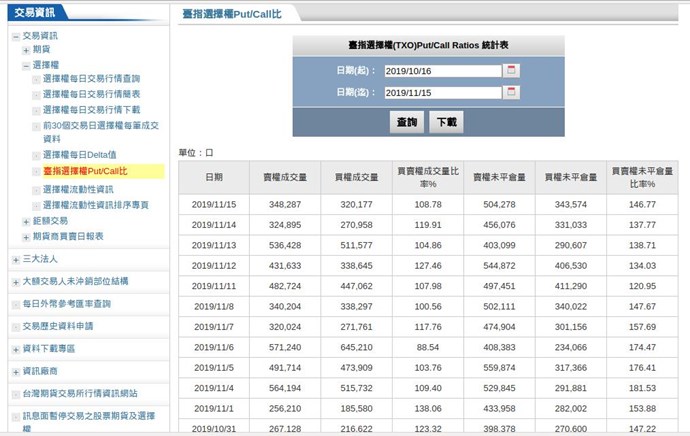This screenshot has width=690, height=436.
Task: Click page icon beside 交易歷史資料申請
Action: click(15, 326)
